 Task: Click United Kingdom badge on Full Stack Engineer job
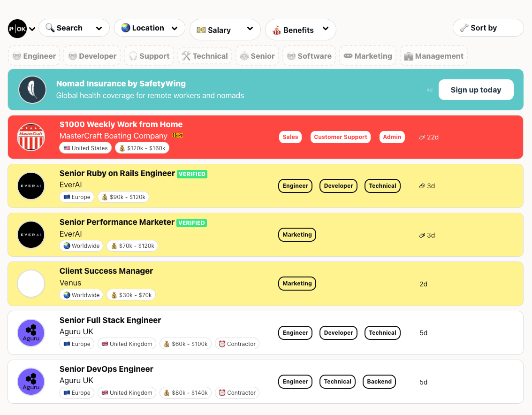click(x=127, y=344)
